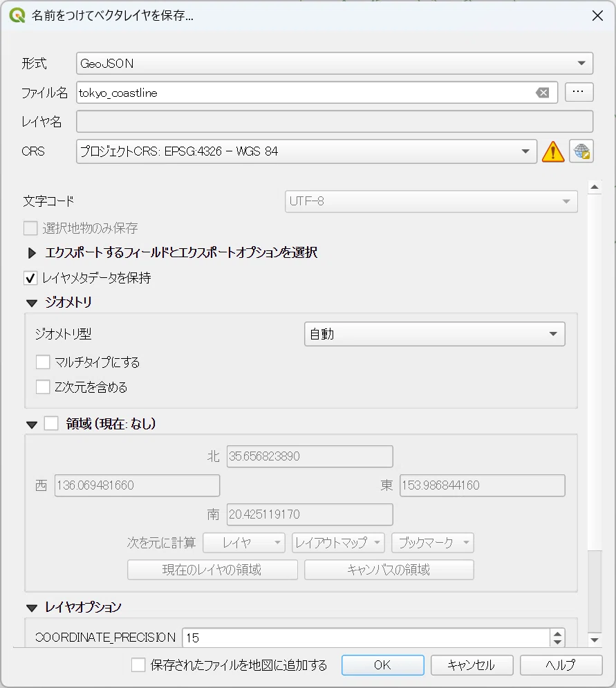
Task: Click the scrollbar up arrow
Action: 595,187
